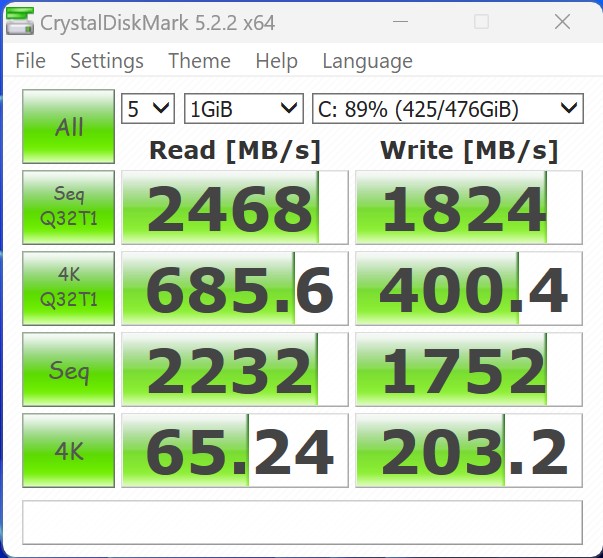
Task: Click the Read [MB/s] column header
Action: [235, 150]
